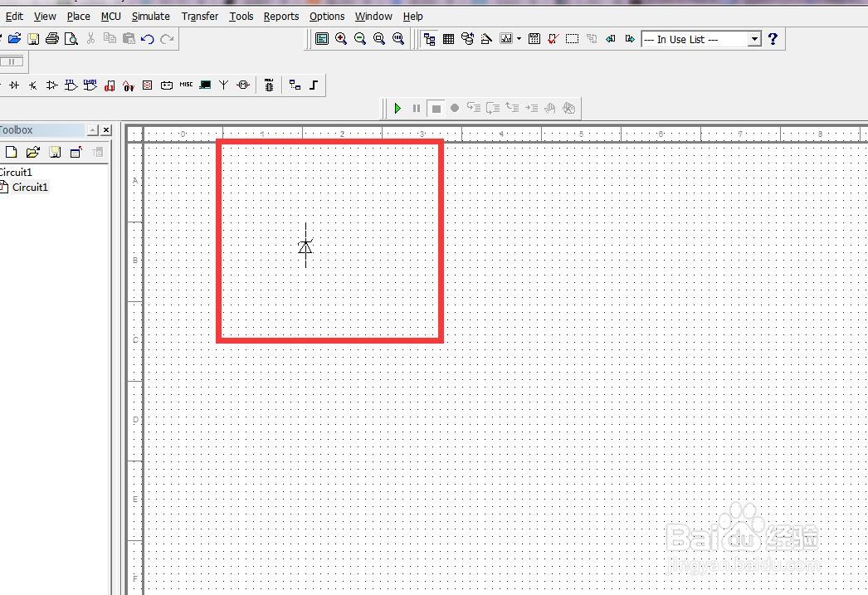Open the Component Wizard pencil icon
The image size is (868, 595).
coord(486,39)
